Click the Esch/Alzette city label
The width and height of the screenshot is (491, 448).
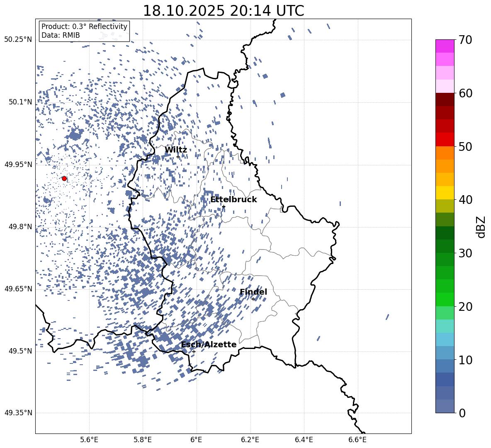click(209, 344)
